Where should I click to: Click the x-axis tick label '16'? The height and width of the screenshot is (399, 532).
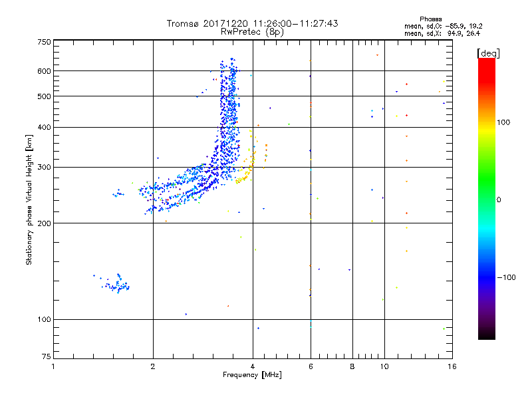pos(452,366)
